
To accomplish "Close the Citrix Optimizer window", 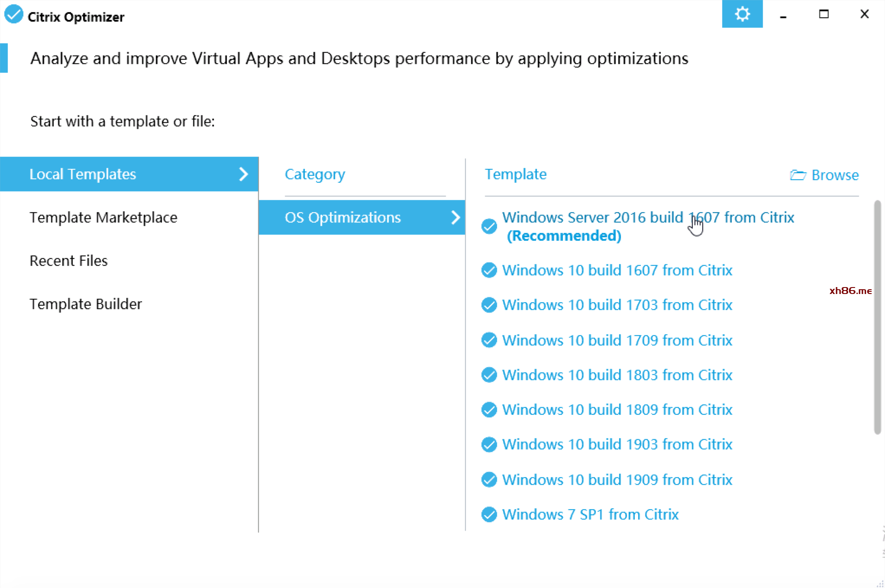I will tap(864, 14).
